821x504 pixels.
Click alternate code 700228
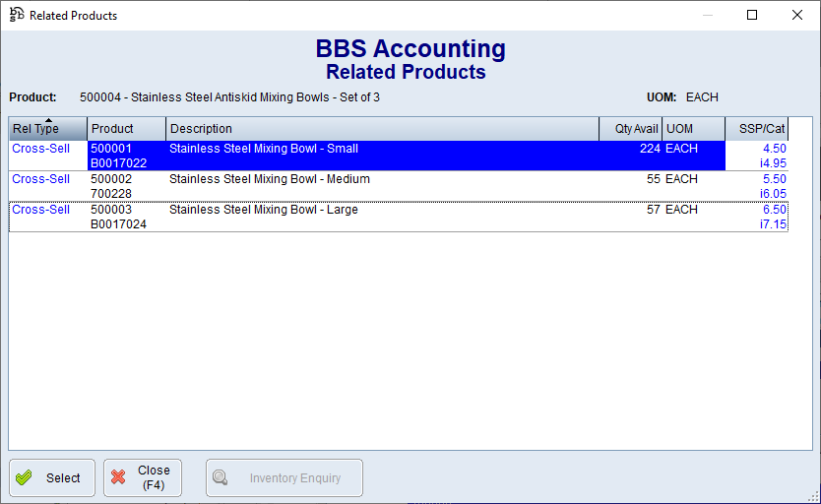pyautogui.click(x=111, y=194)
